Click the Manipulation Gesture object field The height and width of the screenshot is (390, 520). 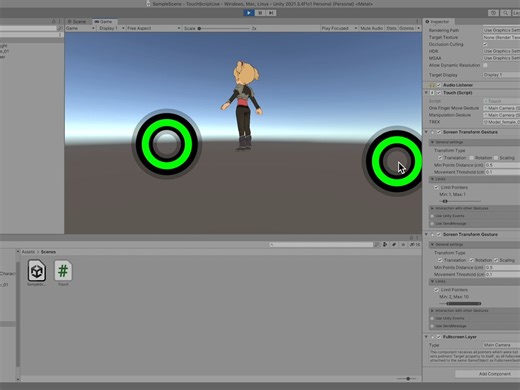click(501, 115)
